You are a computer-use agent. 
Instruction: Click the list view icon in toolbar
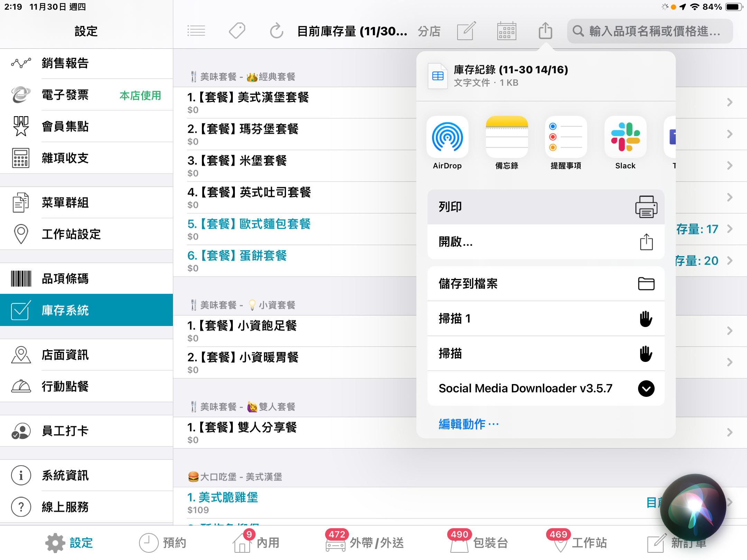pyautogui.click(x=196, y=31)
